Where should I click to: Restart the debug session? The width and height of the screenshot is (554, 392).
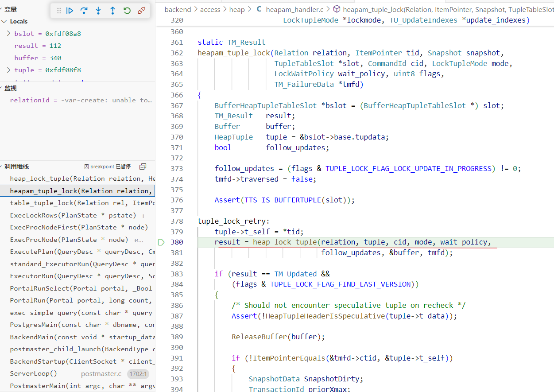pos(127,11)
